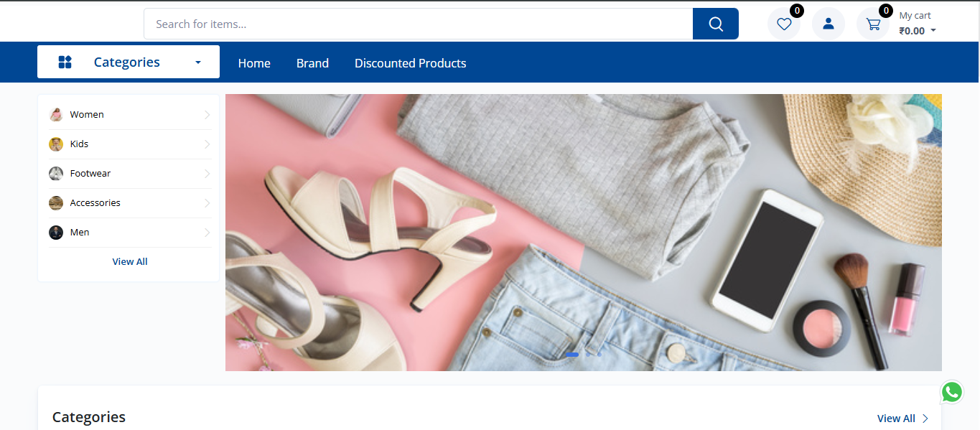Expand the Categories dropdown arrow
Viewport: 980px width, 430px height.
click(198, 62)
